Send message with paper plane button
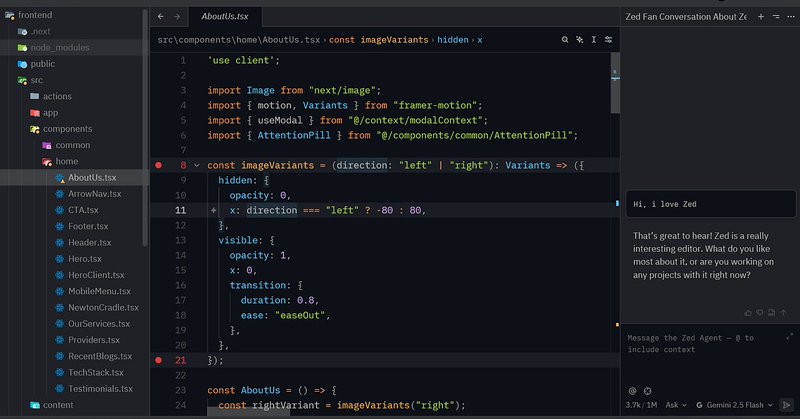 pos(787,405)
